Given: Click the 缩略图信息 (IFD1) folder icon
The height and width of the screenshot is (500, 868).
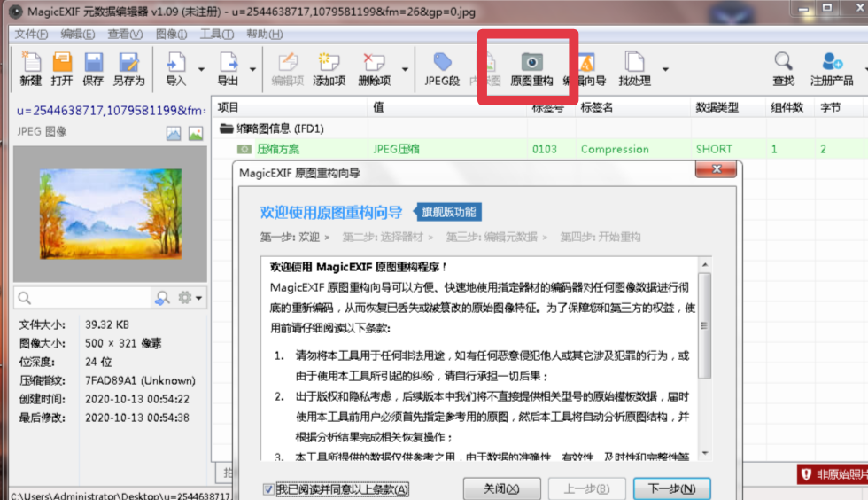Looking at the screenshot, I should tap(226, 129).
